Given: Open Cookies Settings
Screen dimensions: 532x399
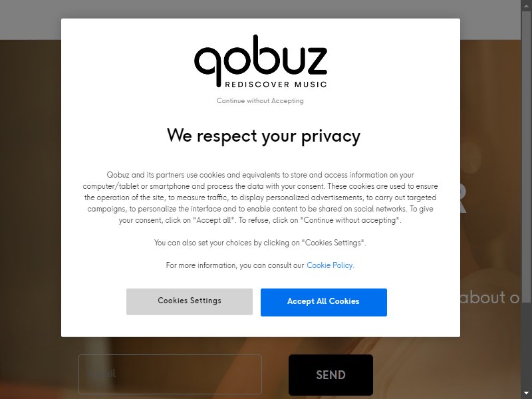Looking at the screenshot, I should tap(190, 302).
